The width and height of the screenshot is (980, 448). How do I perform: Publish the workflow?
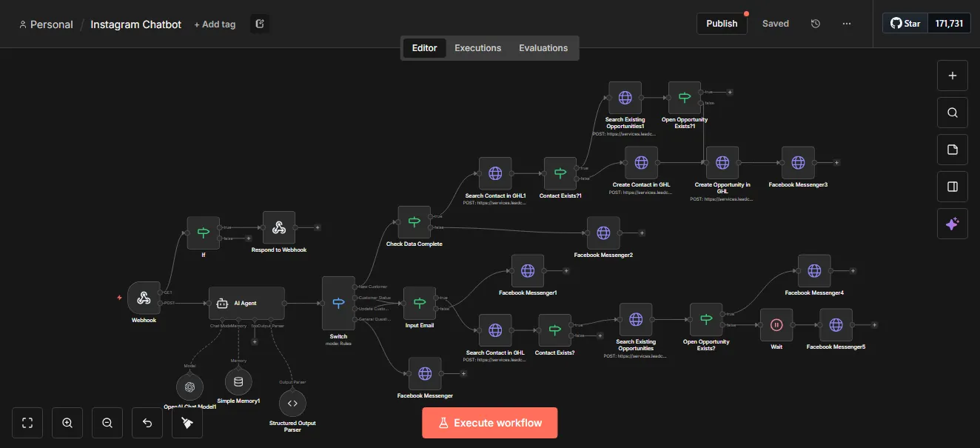point(722,24)
